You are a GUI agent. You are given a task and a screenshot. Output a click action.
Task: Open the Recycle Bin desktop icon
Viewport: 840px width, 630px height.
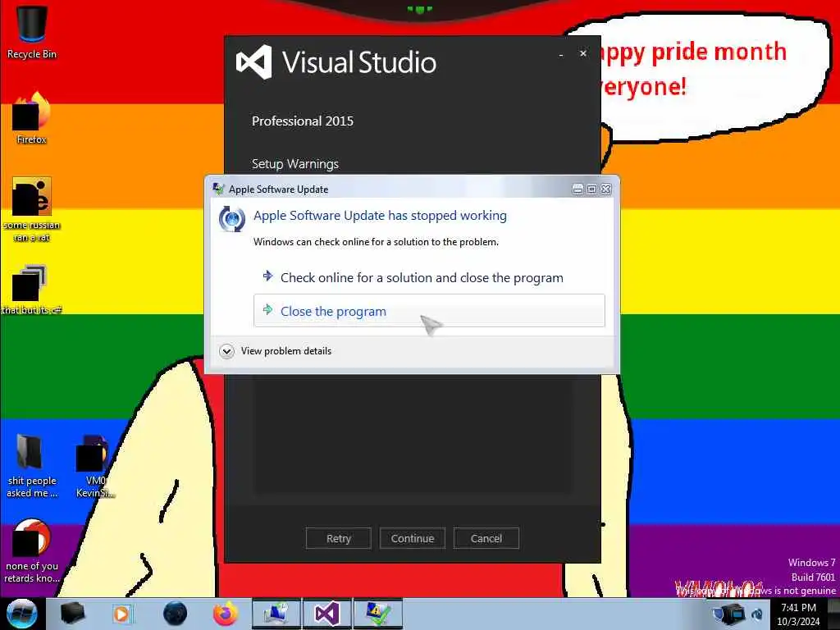coord(32,32)
